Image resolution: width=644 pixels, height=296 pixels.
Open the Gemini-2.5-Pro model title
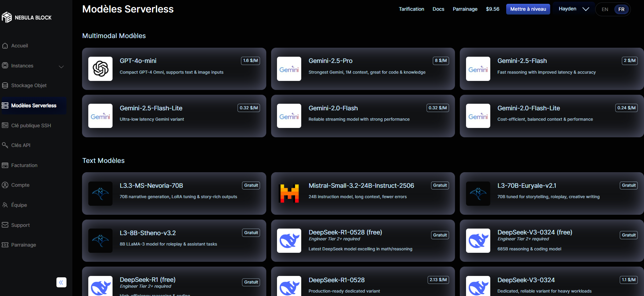331,61
